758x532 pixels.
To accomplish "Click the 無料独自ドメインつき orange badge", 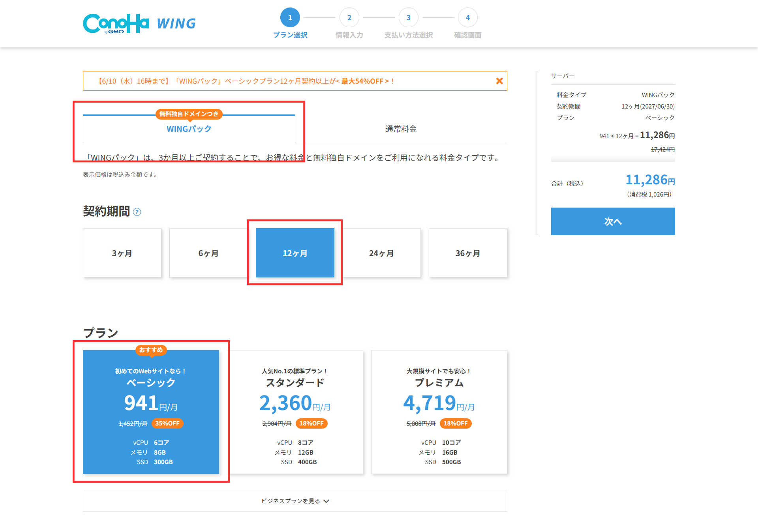I will pos(189,114).
